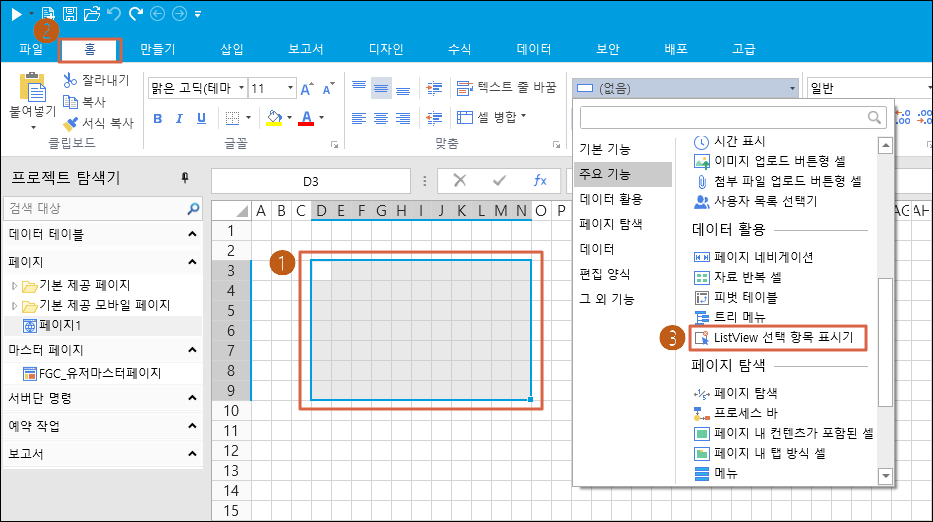Screen dimensions: 933x522
Task: Toggle italic formatting
Action: point(180,118)
